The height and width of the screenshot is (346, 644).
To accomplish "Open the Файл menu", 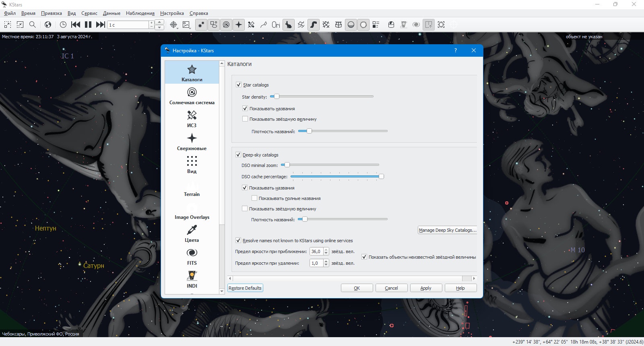I will point(10,13).
